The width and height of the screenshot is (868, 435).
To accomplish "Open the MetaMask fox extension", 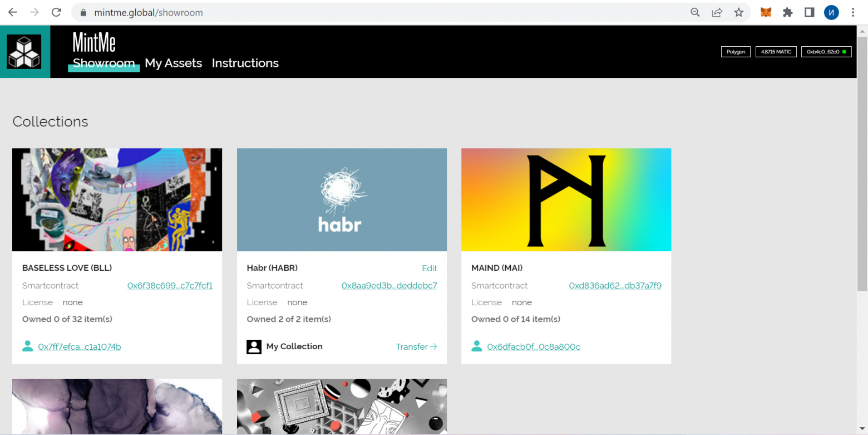I will point(766,12).
